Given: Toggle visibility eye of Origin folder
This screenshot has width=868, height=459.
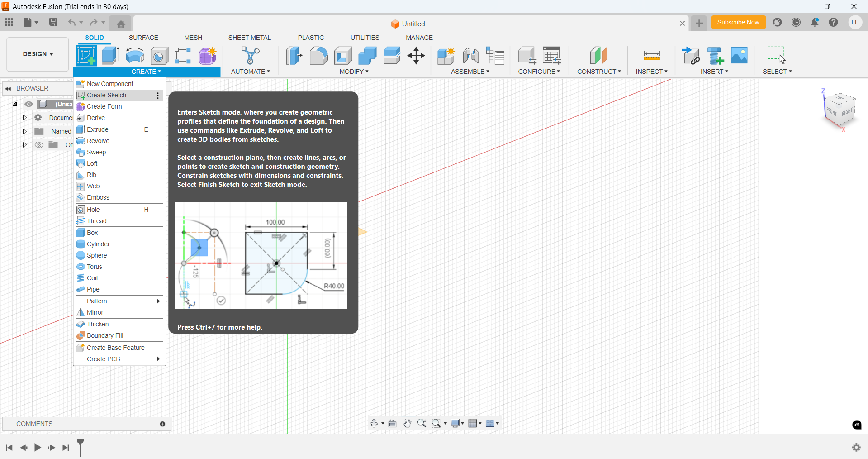Looking at the screenshot, I should point(39,145).
